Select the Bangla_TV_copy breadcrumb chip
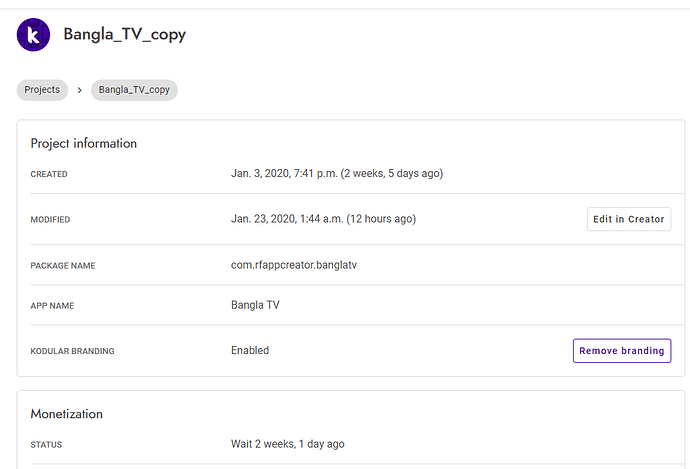 (x=134, y=90)
